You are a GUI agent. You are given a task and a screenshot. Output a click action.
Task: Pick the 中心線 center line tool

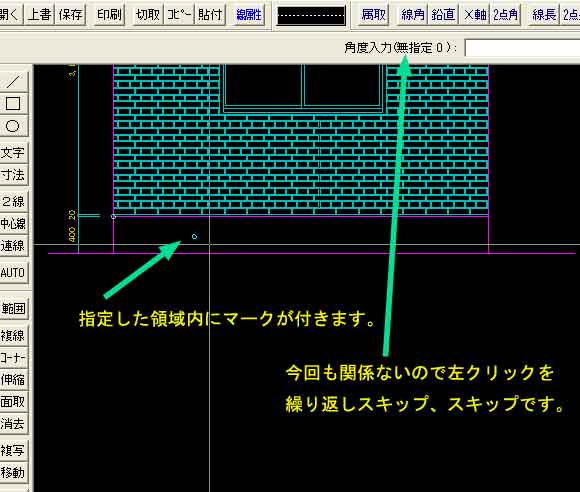(x=13, y=223)
